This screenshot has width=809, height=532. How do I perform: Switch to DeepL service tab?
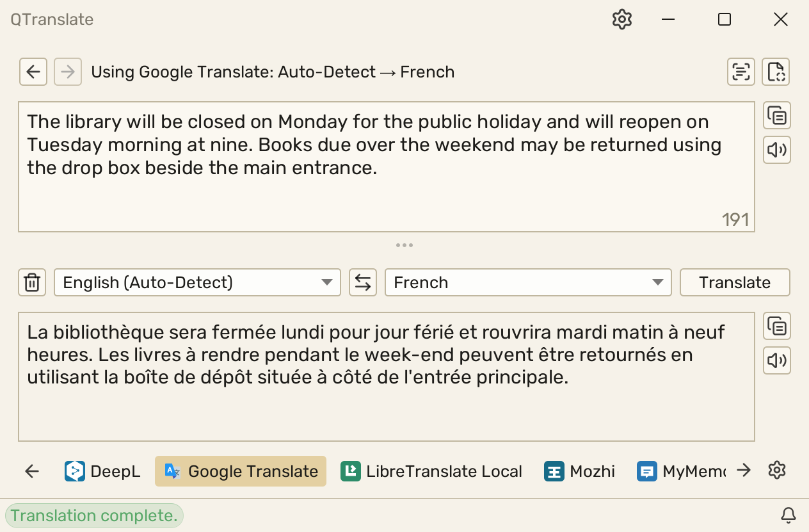102,472
